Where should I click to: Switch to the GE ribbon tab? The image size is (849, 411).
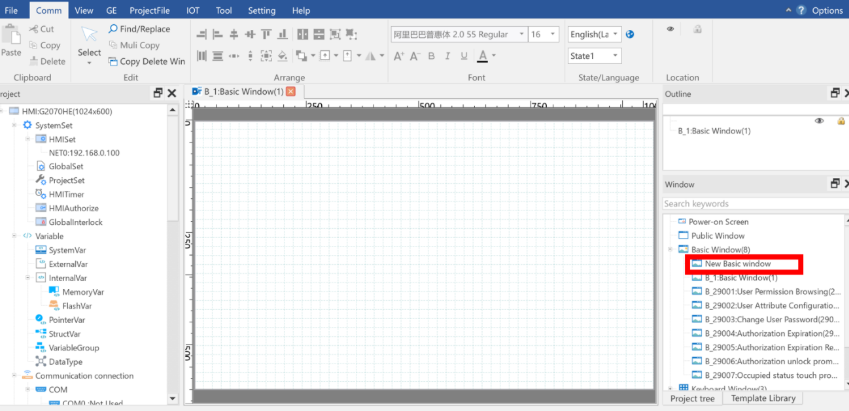[112, 10]
